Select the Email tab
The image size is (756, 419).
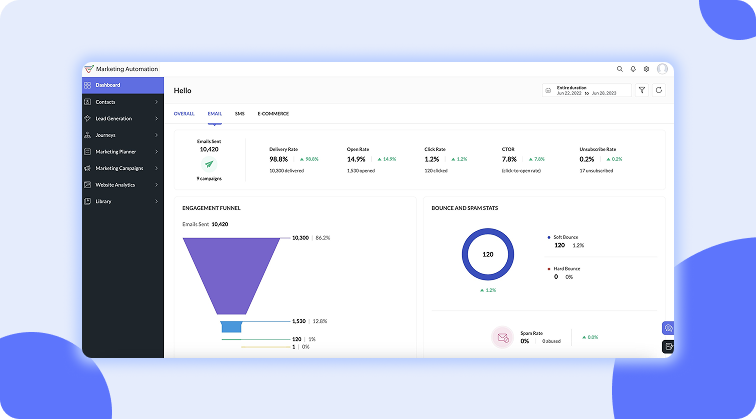point(215,114)
